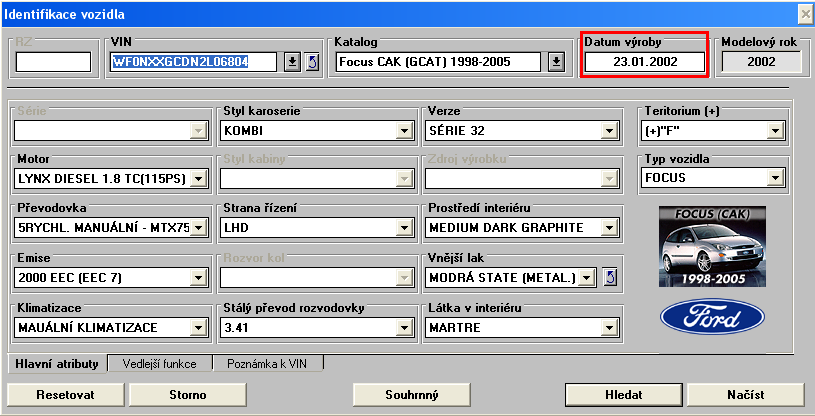
Task: Open the Teritorium (+) dropdown
Action: 774,130
